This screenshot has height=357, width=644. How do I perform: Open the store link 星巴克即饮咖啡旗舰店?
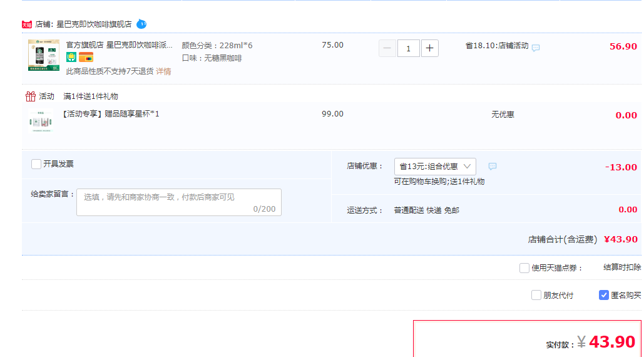coord(94,24)
